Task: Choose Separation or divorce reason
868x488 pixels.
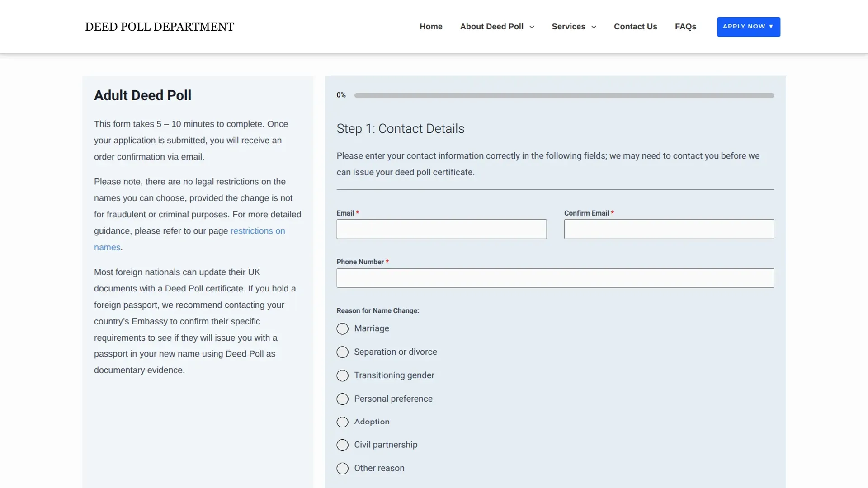Action: click(x=342, y=352)
